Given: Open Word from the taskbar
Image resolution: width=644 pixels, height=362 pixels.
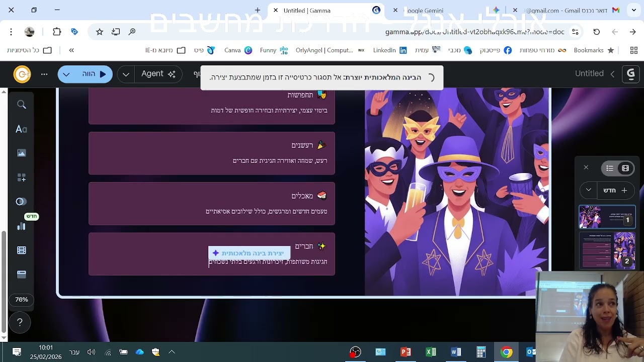Looking at the screenshot, I should pyautogui.click(x=456, y=352).
